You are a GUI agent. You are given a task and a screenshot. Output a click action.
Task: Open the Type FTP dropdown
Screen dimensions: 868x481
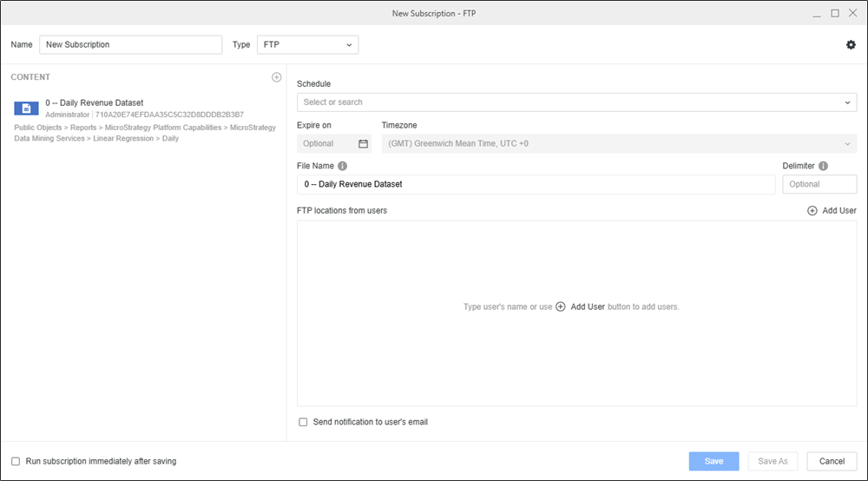[307, 44]
